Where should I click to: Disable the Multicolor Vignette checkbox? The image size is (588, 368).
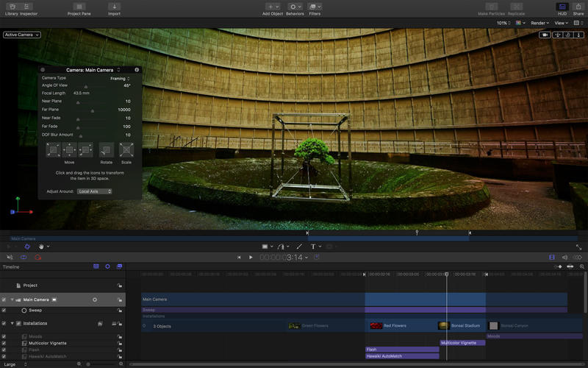[4, 343]
